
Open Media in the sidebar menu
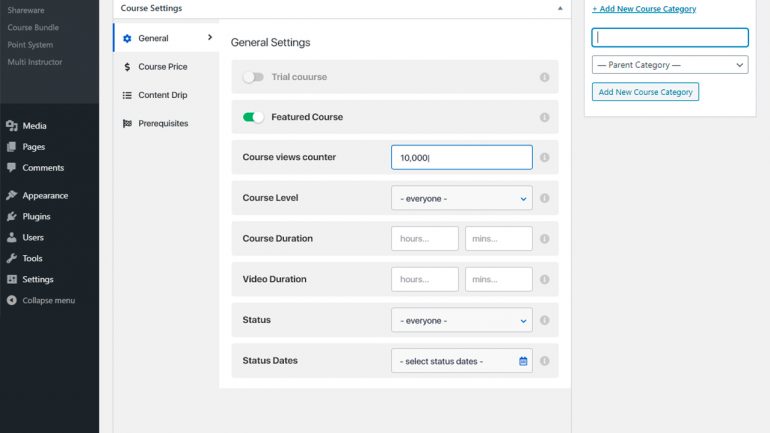[34, 126]
